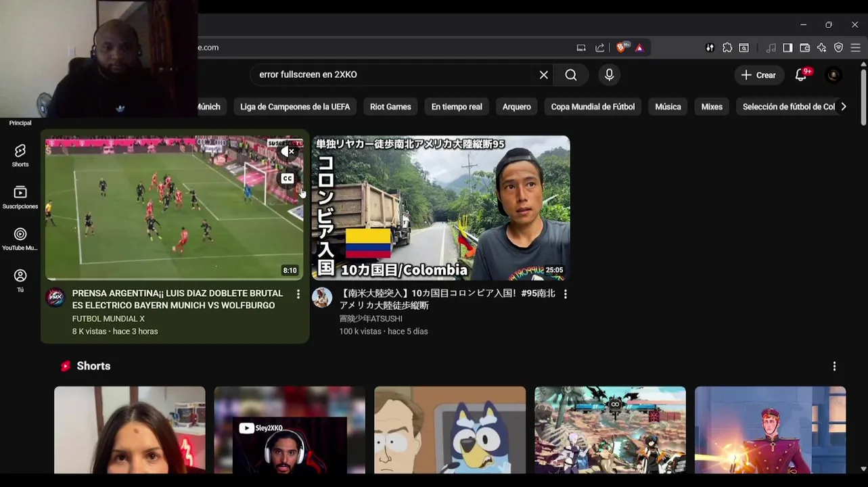Select the Copa Mundial de Fútbol chip
The width and height of the screenshot is (868, 487).
(593, 107)
